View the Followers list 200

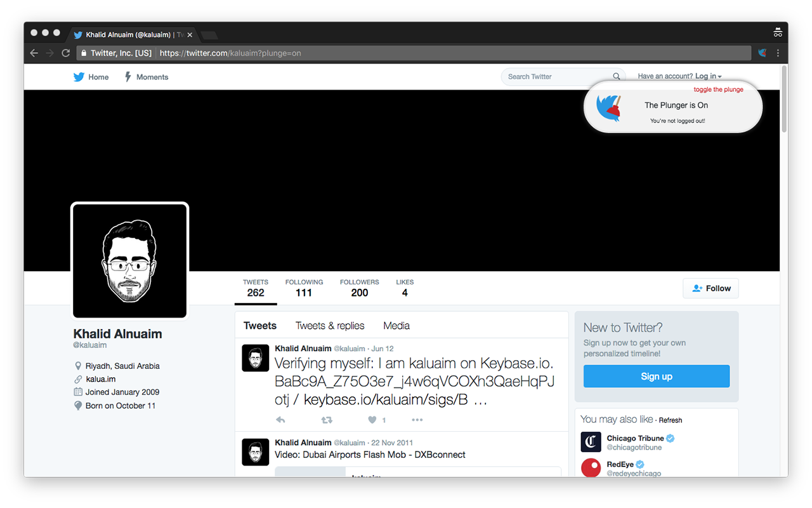coord(359,288)
